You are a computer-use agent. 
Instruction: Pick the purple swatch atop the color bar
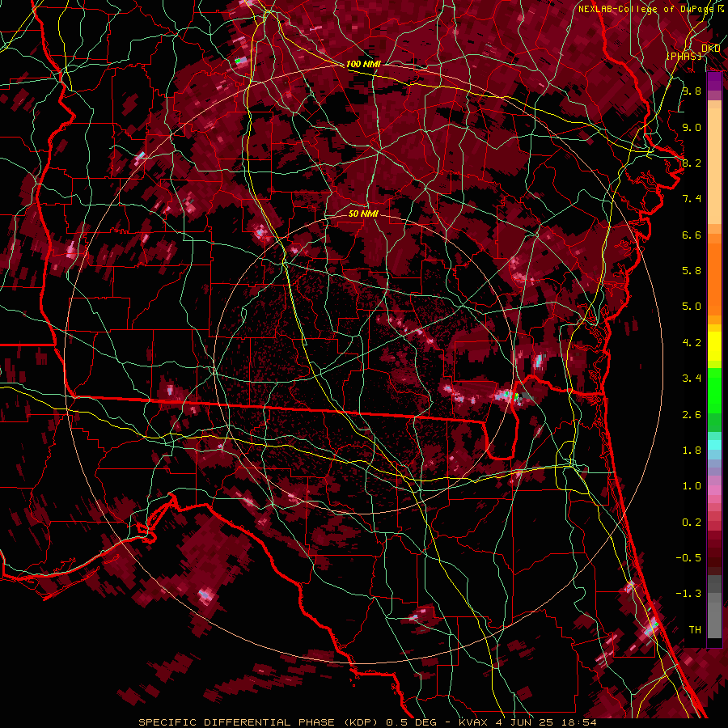pyautogui.click(x=714, y=82)
